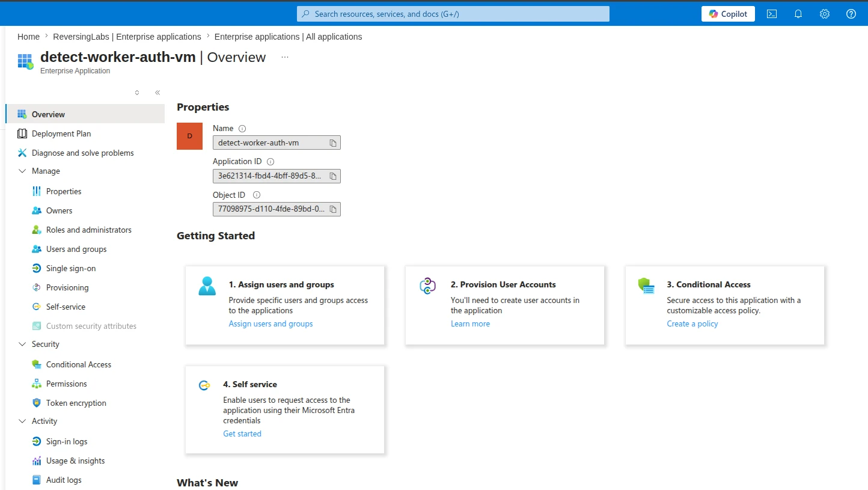Open Token encryption text in sidebar
This screenshot has width=868, height=490.
76,403
